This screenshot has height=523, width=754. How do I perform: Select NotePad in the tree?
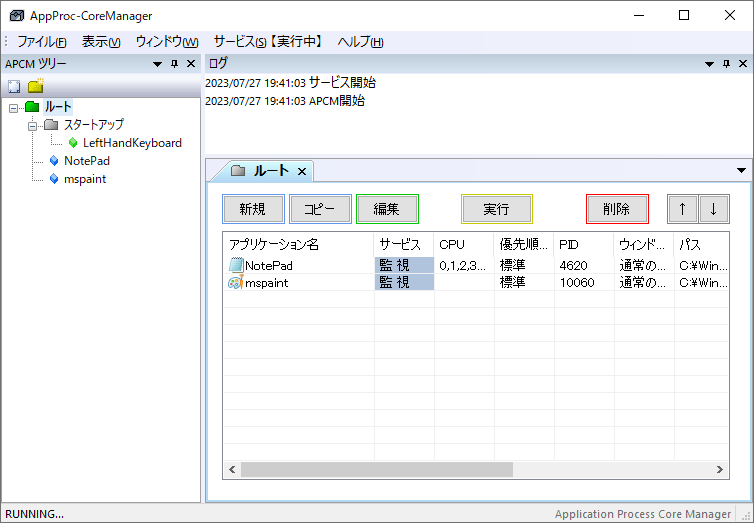[x=87, y=161]
